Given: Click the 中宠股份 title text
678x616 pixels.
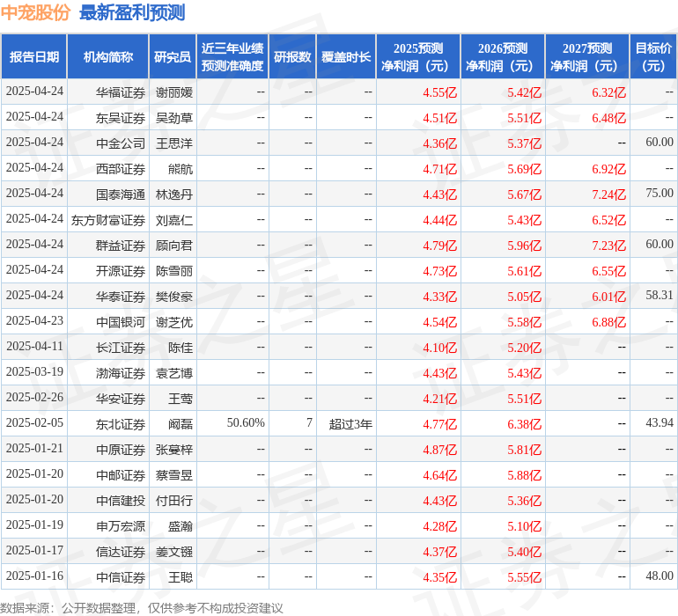Looking at the screenshot, I should click(35, 12).
